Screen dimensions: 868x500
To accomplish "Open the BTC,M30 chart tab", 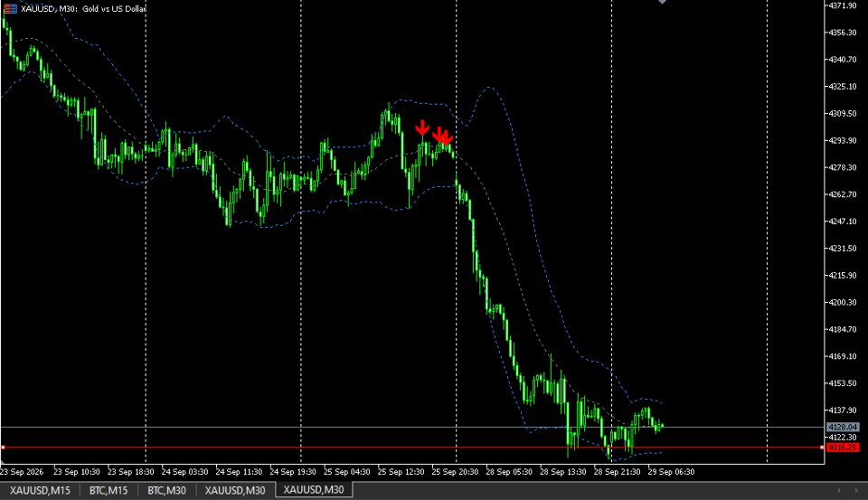I will coord(166,490).
